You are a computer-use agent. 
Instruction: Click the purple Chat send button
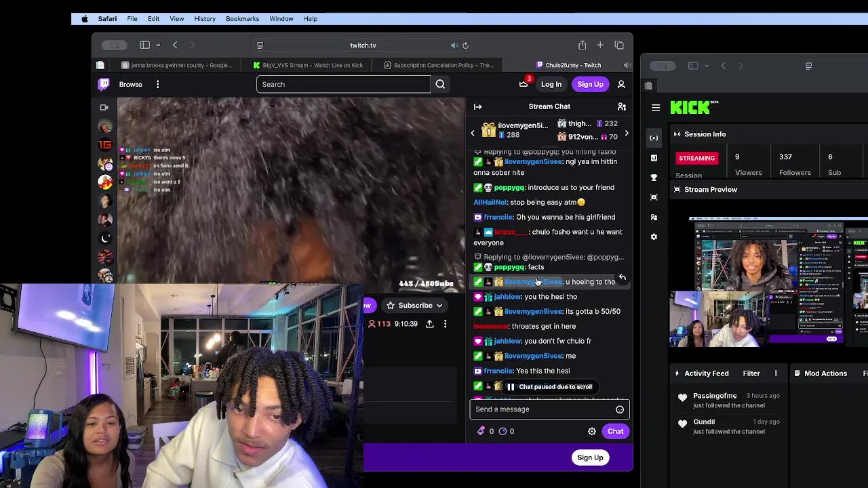[615, 431]
